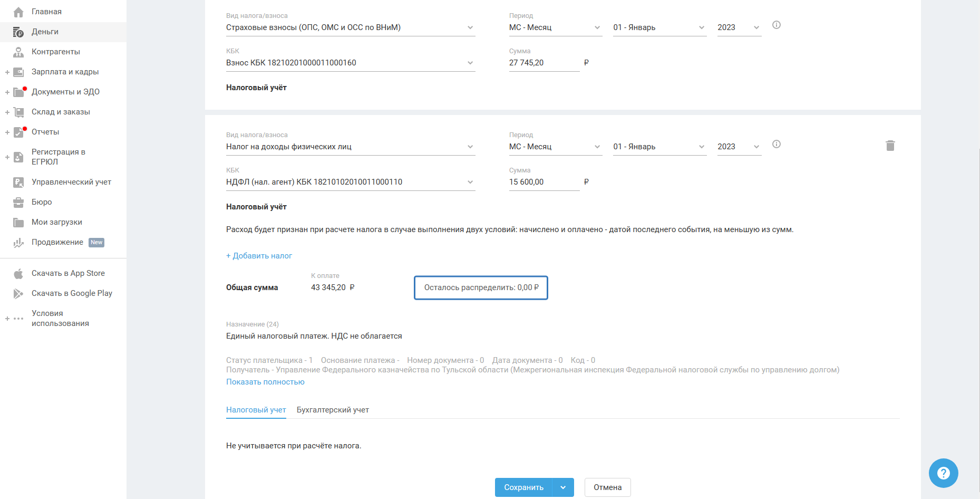Screen dimensions: 980x499
Task: Open the help question mark bubble
Action: pyautogui.click(x=943, y=473)
